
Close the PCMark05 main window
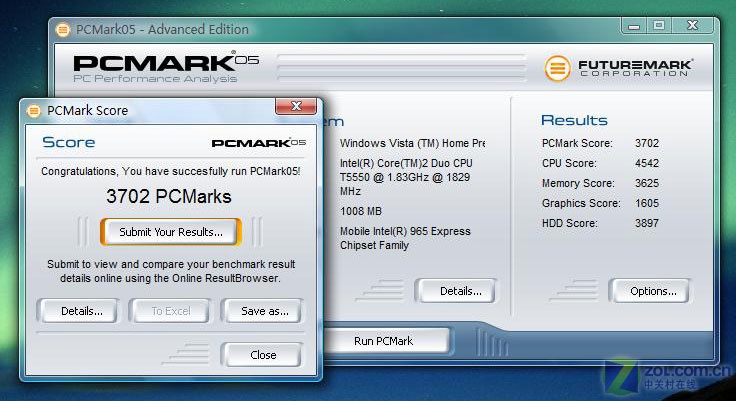click(x=693, y=25)
